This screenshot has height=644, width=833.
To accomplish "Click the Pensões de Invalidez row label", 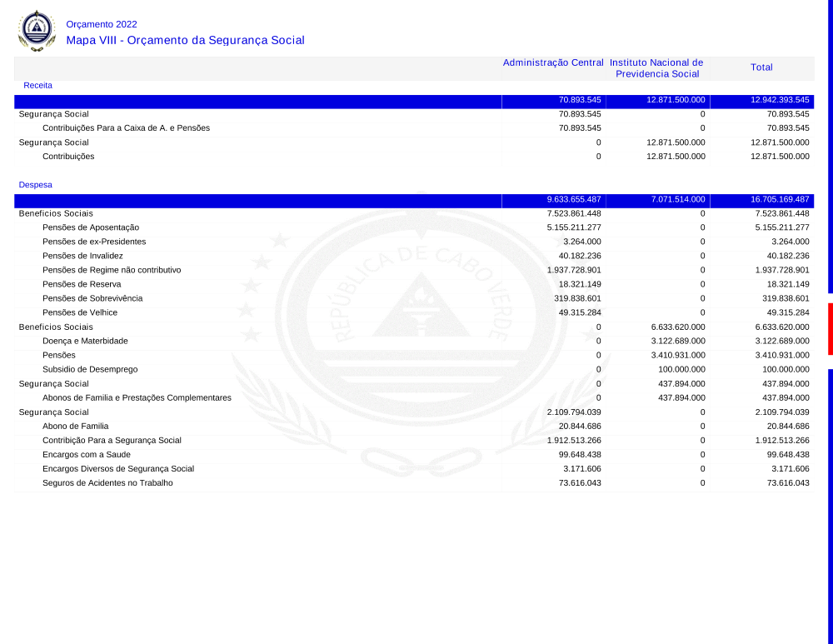I will [x=82, y=256].
